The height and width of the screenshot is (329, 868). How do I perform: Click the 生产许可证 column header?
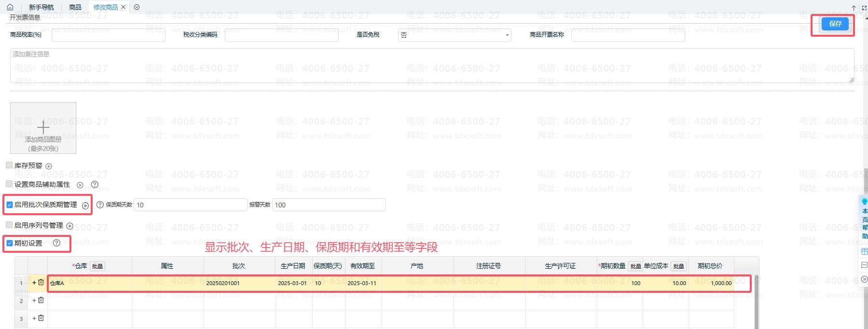point(561,266)
